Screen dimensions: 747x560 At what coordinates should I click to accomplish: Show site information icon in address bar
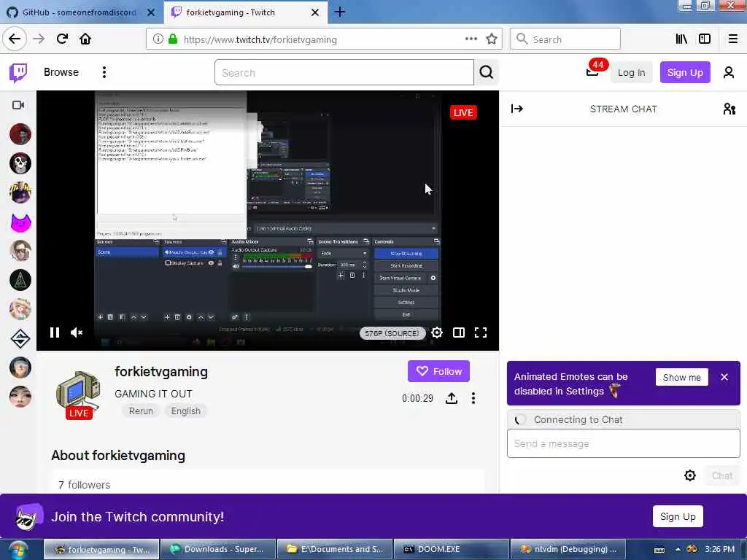click(158, 39)
